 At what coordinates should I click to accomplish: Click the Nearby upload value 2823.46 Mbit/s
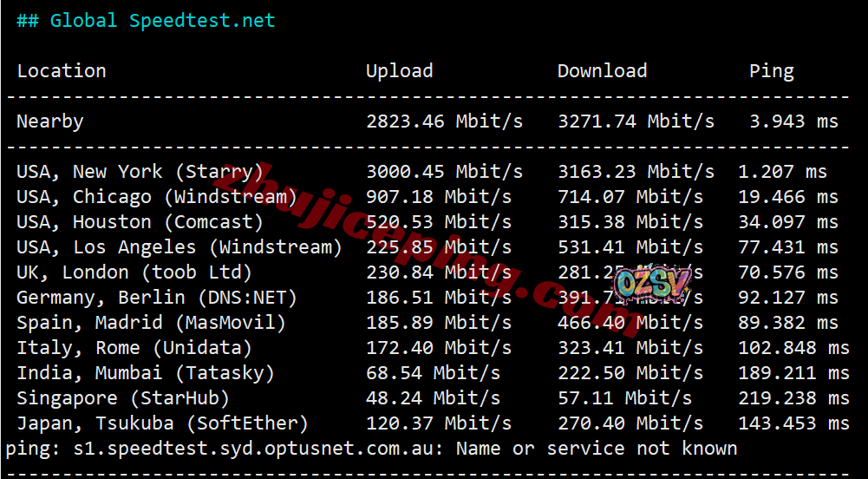444,121
